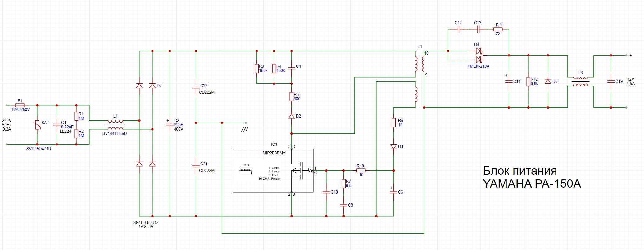
Task: Select the "LE224" capacitor marking
Action: click(66, 131)
